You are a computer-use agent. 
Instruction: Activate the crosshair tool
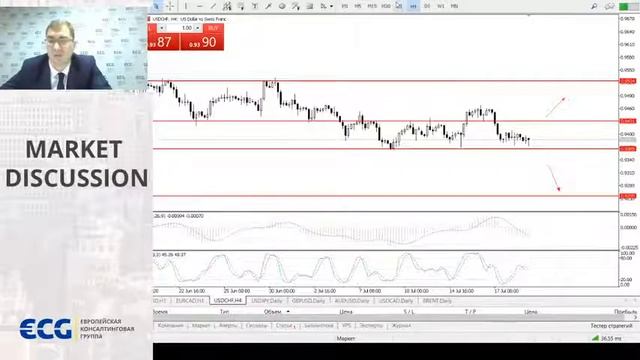(170, 6)
